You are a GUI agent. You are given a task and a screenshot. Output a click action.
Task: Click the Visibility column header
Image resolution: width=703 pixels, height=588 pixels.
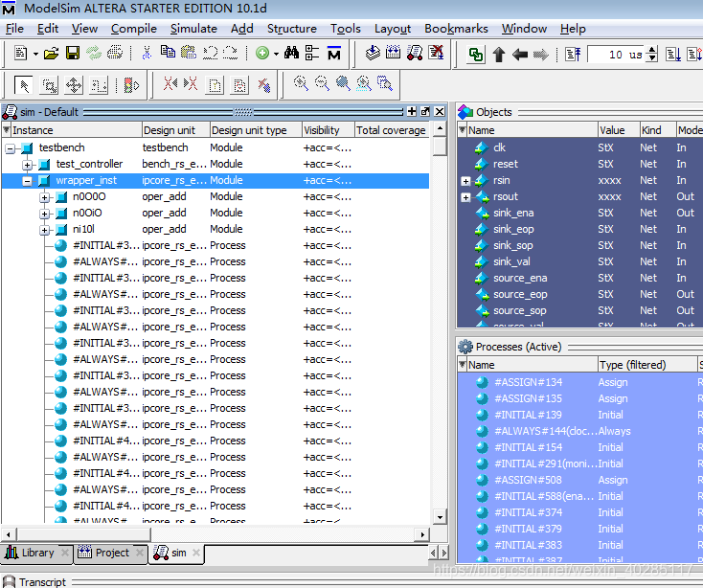pos(329,130)
